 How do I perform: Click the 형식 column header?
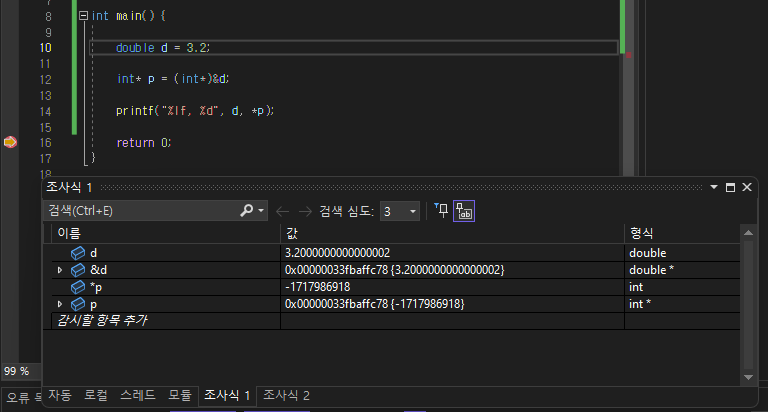(x=682, y=233)
